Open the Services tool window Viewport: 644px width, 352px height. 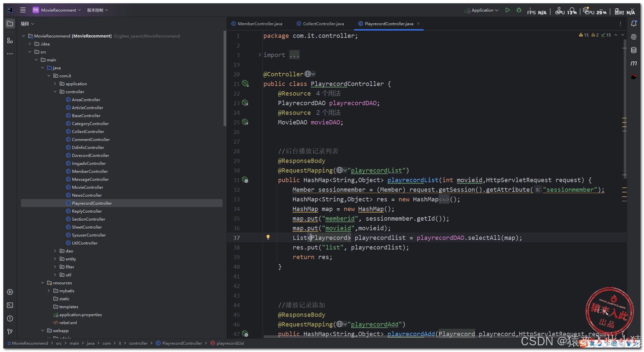pyautogui.click(x=10, y=292)
